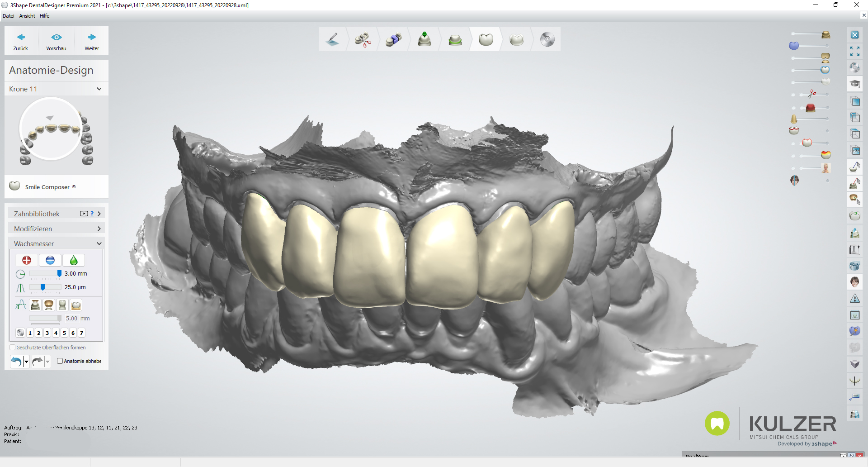Open the Datei menu
Viewport: 868px width, 467px height.
pyautogui.click(x=8, y=16)
